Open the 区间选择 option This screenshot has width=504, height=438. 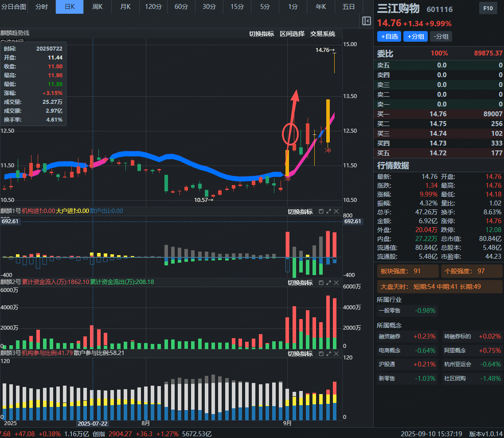292,34
